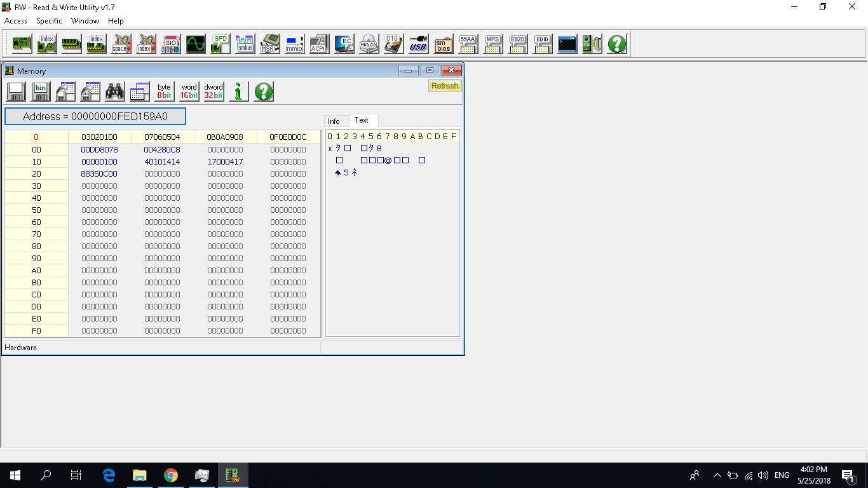Click row header A0
This screenshot has height=488, width=868.
click(36, 270)
